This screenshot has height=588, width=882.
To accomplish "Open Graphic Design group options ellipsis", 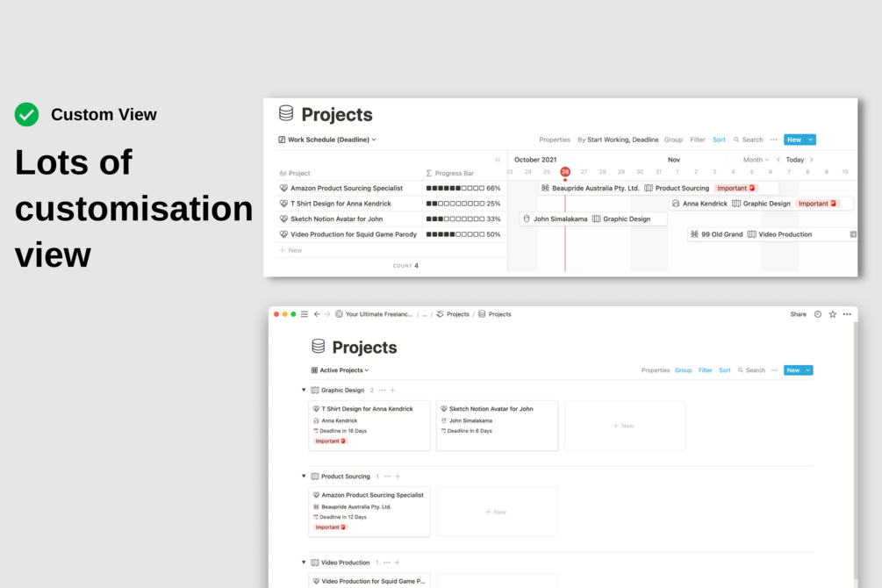I will point(383,390).
